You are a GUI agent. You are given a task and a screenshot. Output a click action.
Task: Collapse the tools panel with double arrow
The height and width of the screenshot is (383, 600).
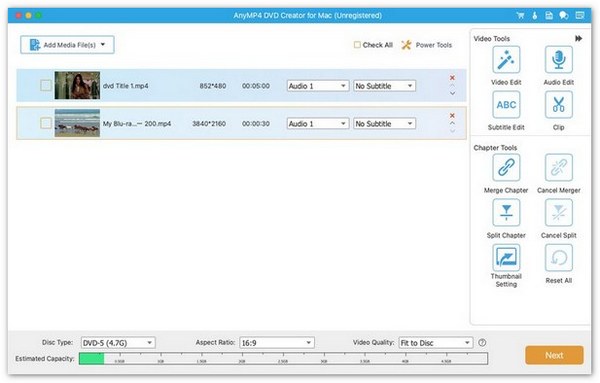[x=579, y=38]
